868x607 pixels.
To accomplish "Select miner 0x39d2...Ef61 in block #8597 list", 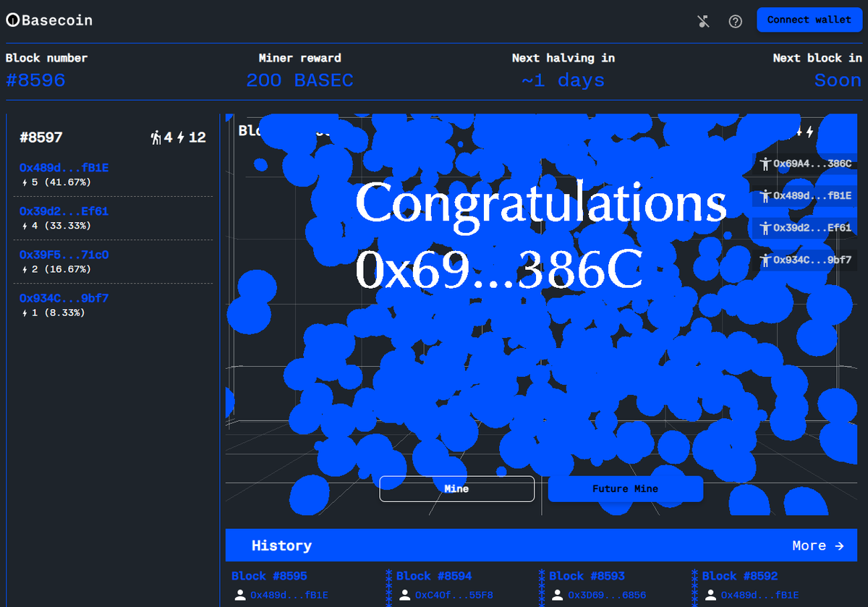I will [x=64, y=211].
